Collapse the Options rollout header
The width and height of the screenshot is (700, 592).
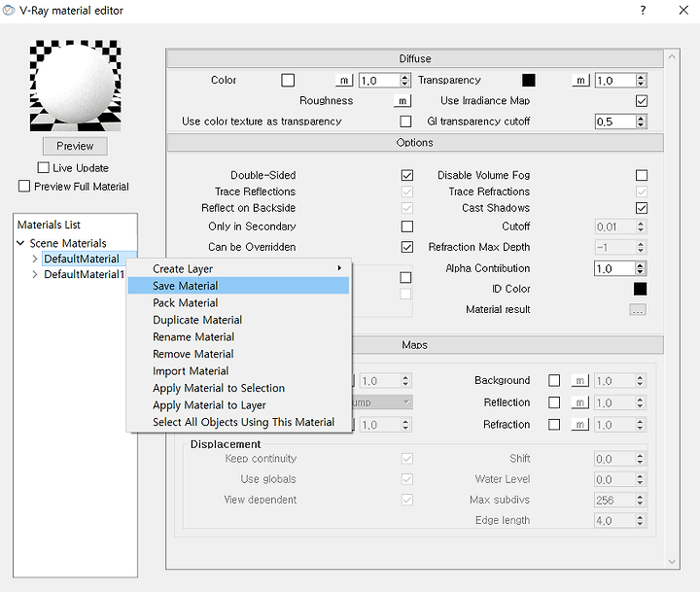pos(415,143)
